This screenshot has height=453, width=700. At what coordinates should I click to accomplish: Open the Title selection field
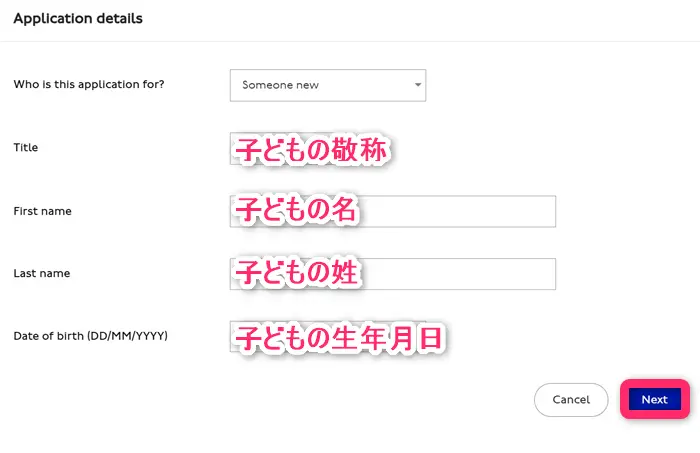310,149
